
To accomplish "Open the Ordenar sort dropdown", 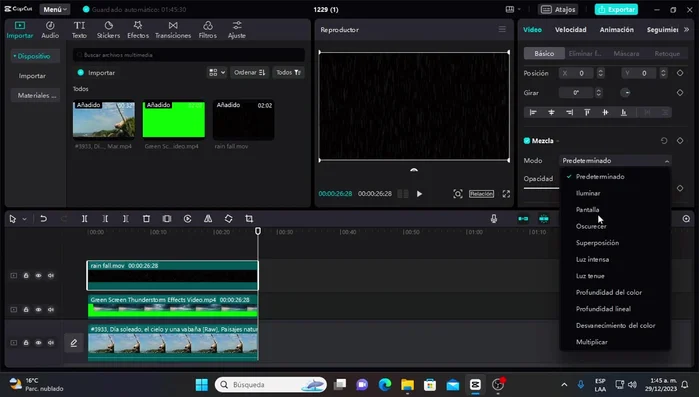I will (x=250, y=72).
